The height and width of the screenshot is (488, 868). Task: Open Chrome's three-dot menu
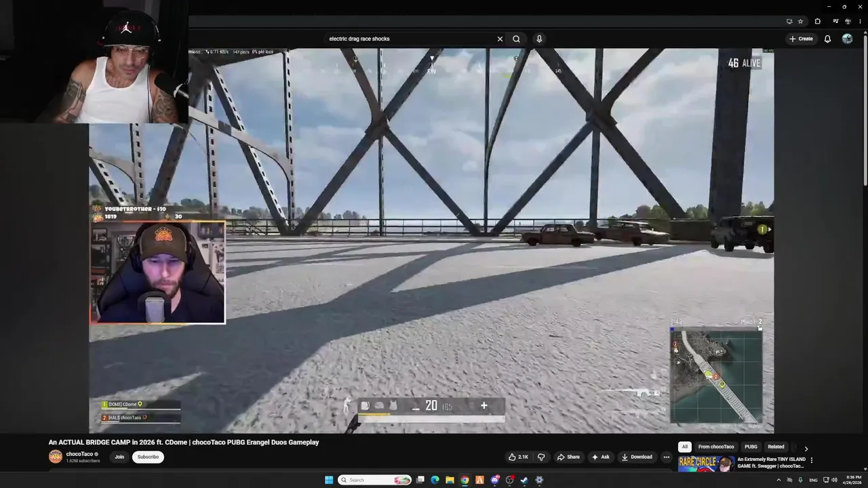pos(860,21)
